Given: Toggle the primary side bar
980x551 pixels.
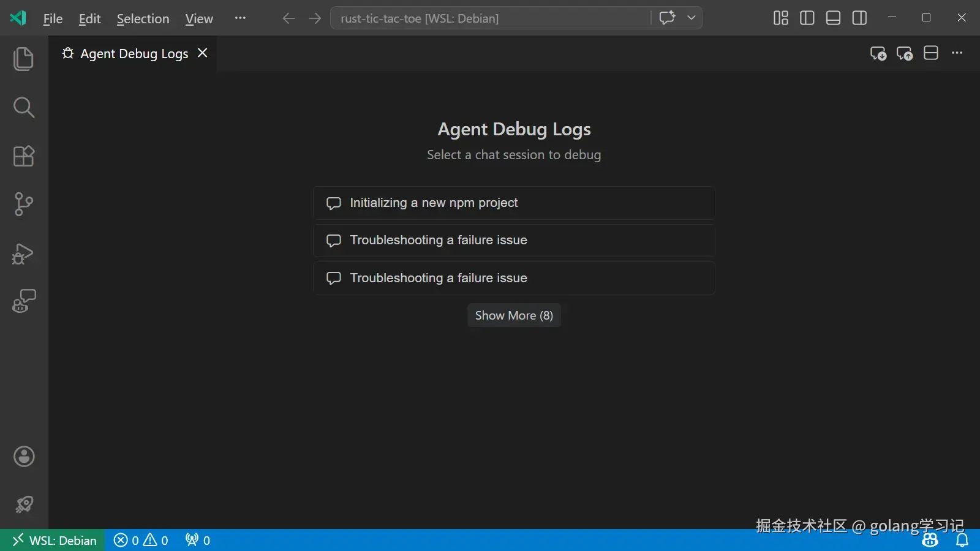Looking at the screenshot, I should pos(807,18).
